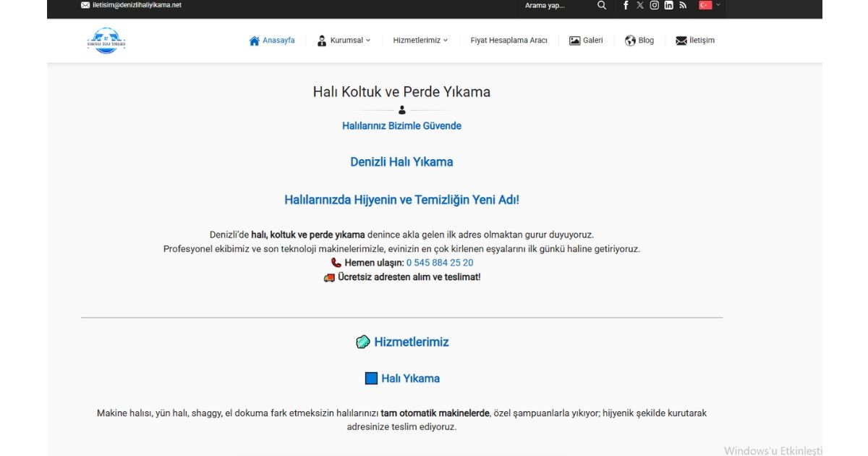Focus the Arama yap search field

click(553, 5)
